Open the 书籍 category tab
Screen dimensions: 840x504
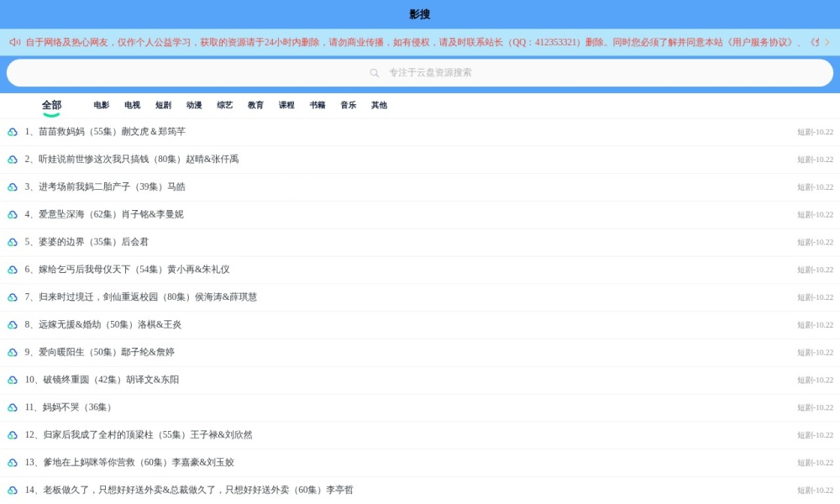(318, 106)
